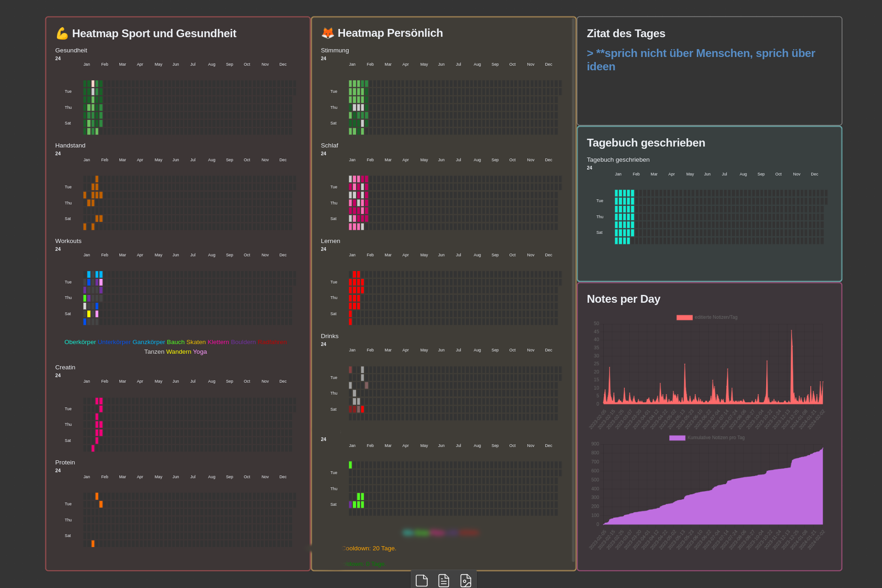Click the 'Cooldown: 20 Tage.' text
882x588 pixels.
coord(369,548)
